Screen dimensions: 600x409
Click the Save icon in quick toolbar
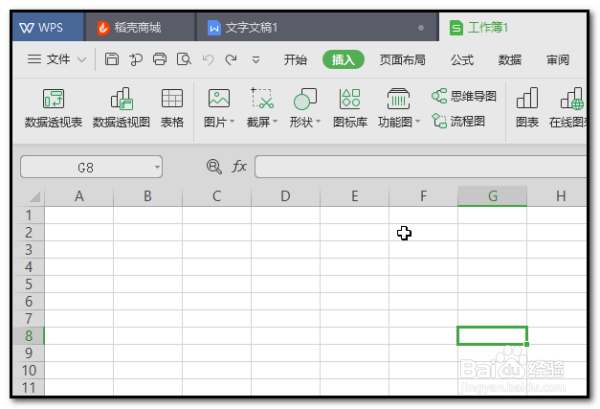(x=112, y=59)
